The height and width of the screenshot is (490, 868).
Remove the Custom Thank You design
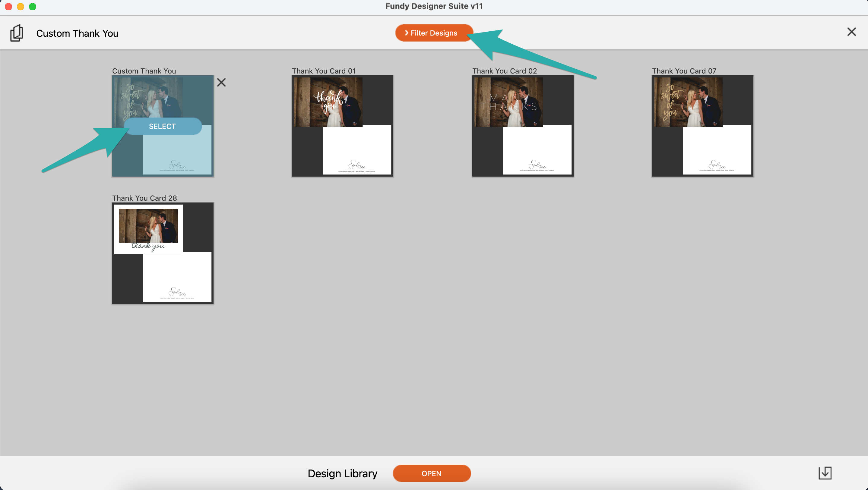221,83
